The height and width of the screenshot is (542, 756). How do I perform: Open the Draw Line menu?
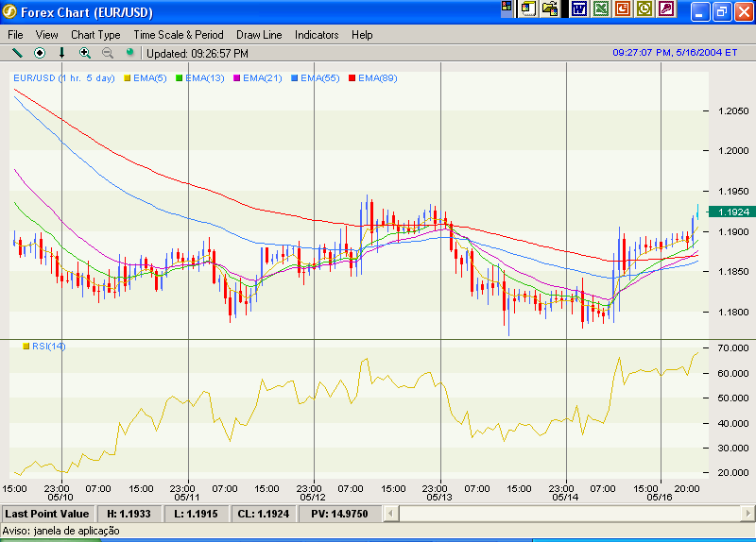[x=259, y=35]
